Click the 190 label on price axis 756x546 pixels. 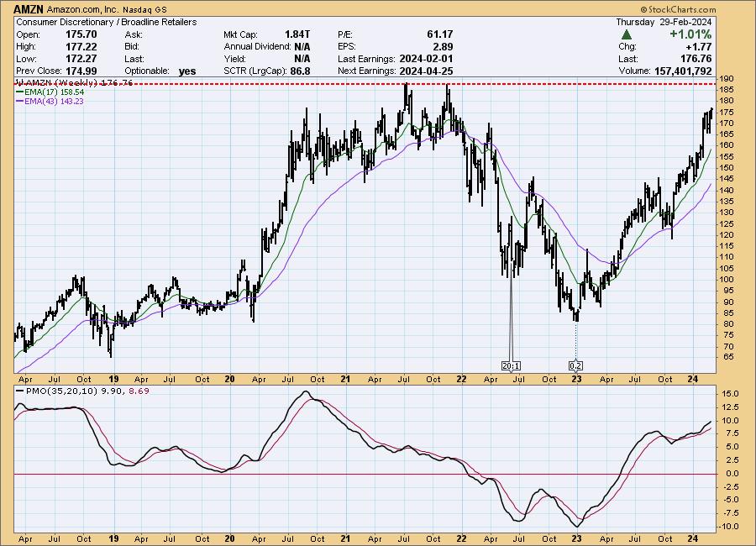click(x=727, y=79)
